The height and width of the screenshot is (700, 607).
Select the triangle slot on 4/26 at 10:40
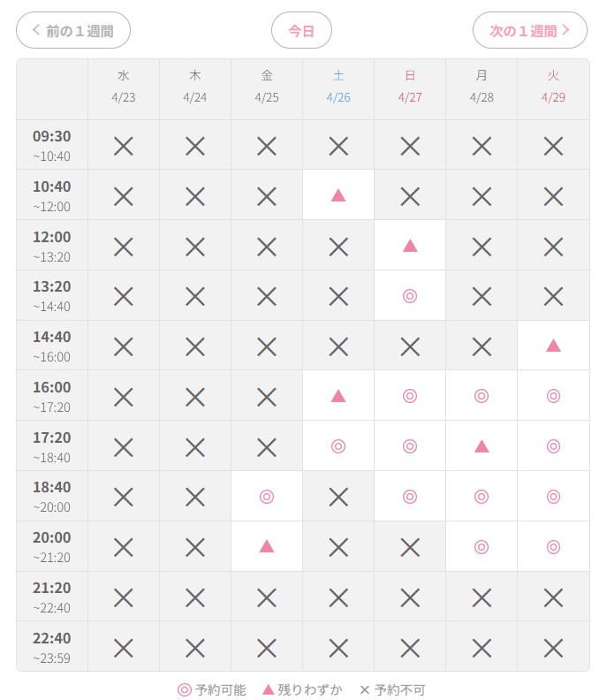[x=338, y=195]
